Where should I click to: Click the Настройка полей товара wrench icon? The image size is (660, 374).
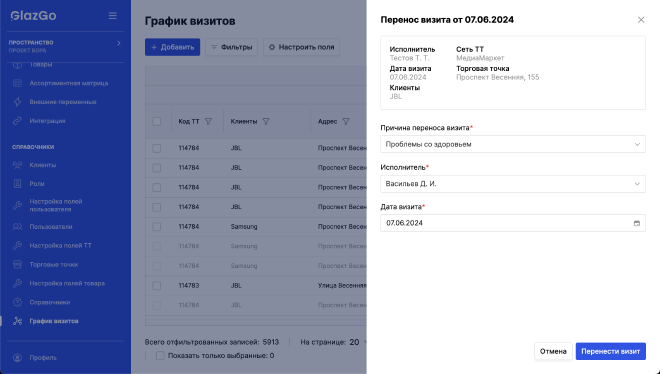[x=17, y=283]
